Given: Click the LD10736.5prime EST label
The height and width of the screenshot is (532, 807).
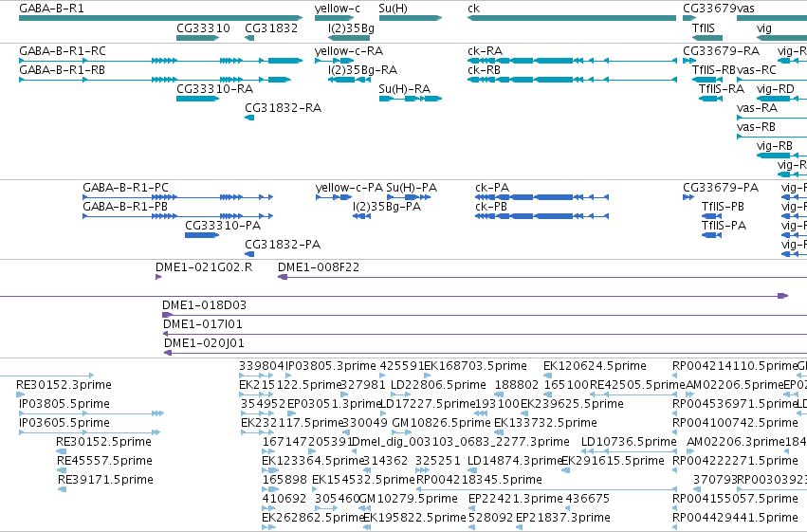Looking at the screenshot, I should coord(629,443).
